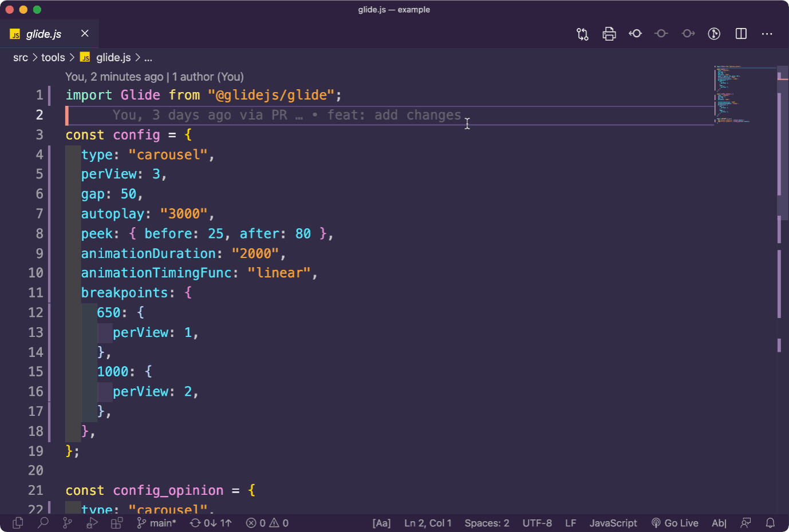Click the Ab| status bar item

click(x=719, y=523)
